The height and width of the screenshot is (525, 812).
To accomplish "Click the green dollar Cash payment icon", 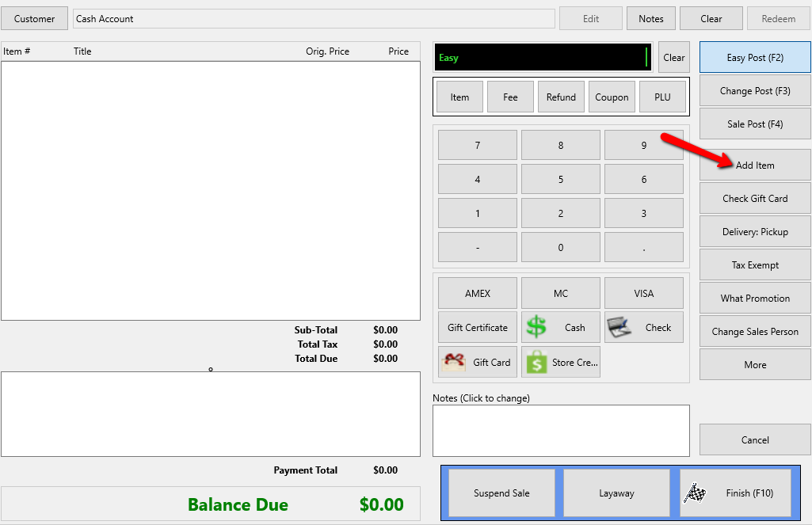I will [536, 327].
